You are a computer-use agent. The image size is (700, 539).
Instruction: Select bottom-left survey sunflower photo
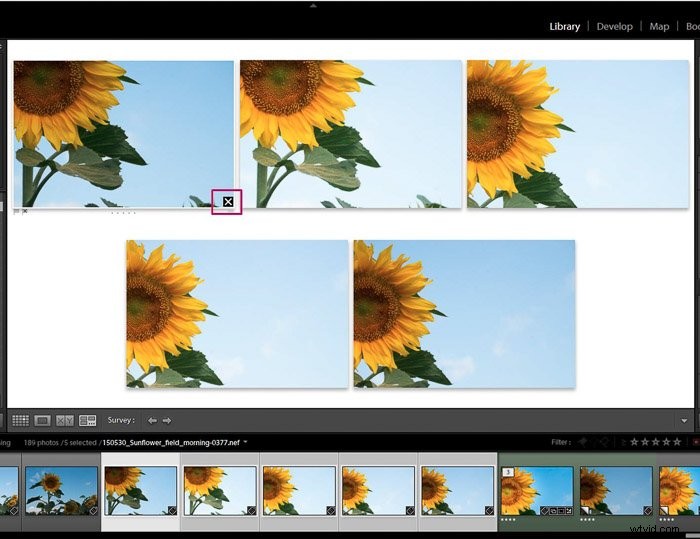pyautogui.click(x=237, y=314)
